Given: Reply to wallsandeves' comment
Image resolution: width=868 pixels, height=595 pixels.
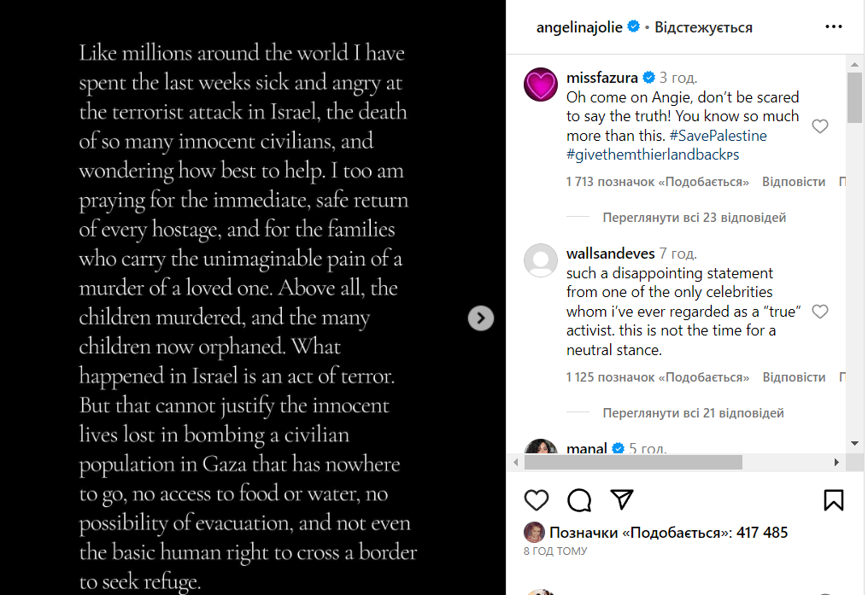Looking at the screenshot, I should click(794, 377).
